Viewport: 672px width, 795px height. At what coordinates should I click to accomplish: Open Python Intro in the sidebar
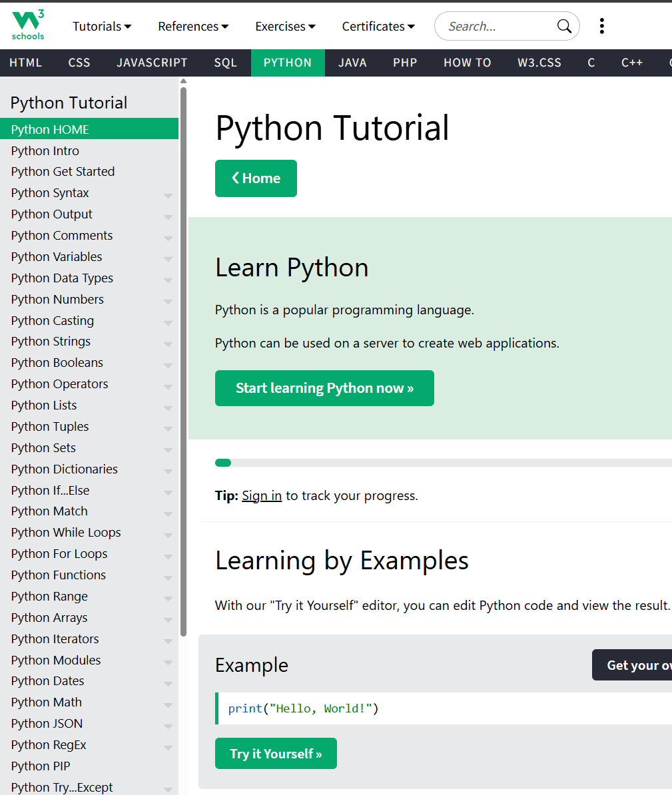[89, 150]
